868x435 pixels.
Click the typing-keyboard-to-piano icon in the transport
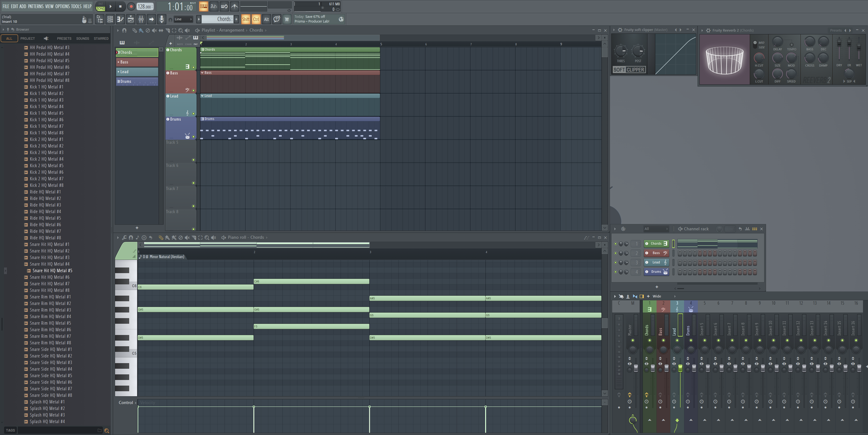tap(203, 6)
